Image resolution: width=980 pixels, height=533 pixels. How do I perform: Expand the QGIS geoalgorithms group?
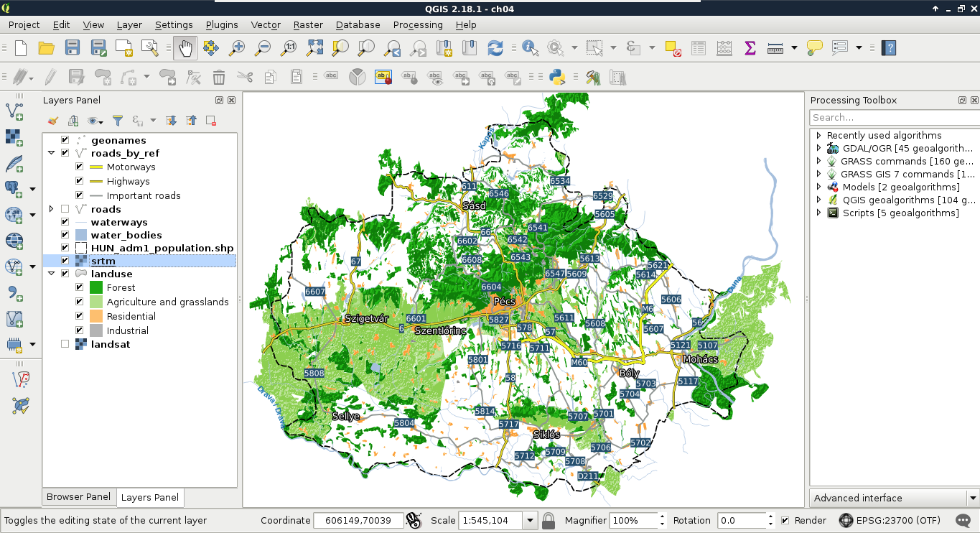818,200
